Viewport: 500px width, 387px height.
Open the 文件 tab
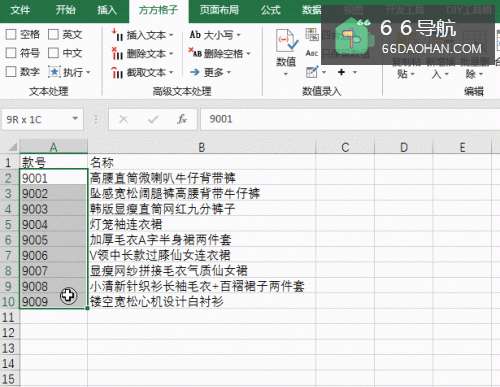20,10
